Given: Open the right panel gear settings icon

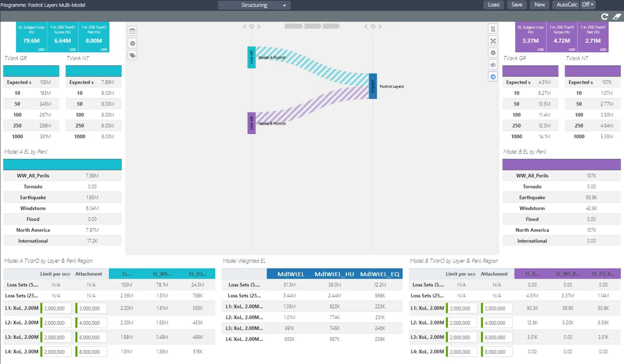Looking at the screenshot, I should click(493, 52).
